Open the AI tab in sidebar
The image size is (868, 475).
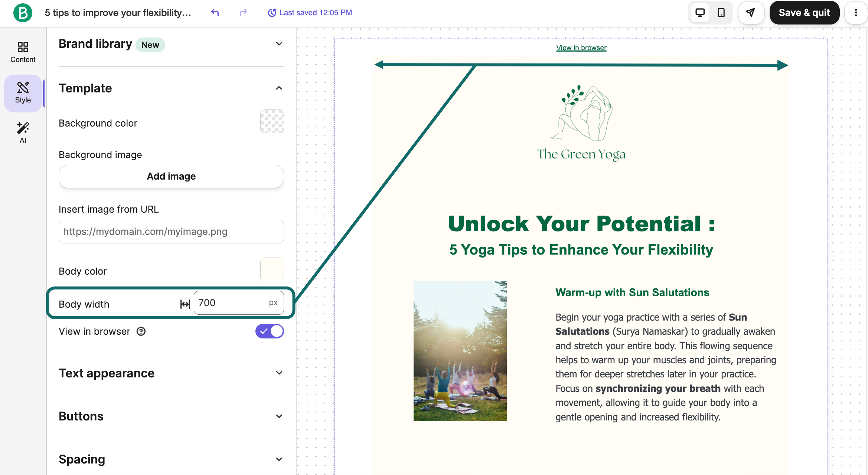pos(23,132)
